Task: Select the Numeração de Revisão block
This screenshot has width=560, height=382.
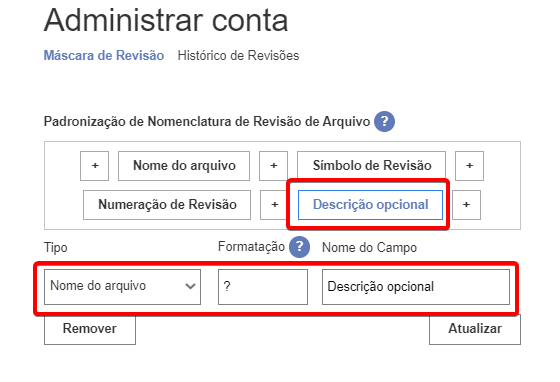Action: click(x=167, y=205)
